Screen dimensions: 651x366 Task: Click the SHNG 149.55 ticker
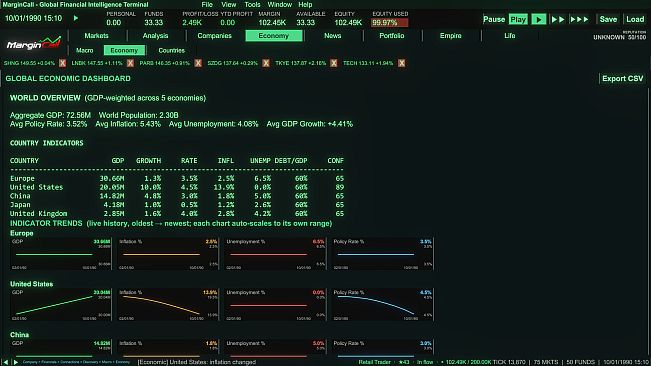(29, 63)
